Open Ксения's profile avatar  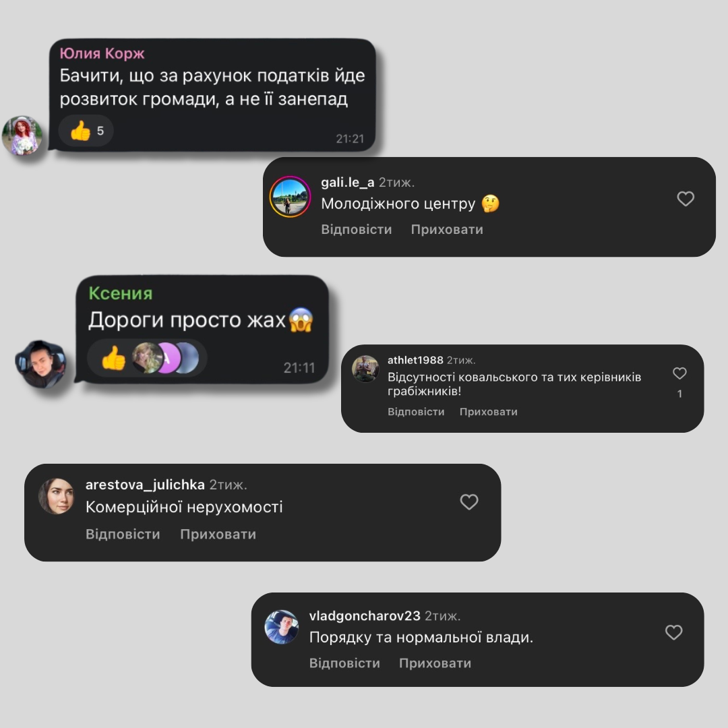click(x=40, y=364)
